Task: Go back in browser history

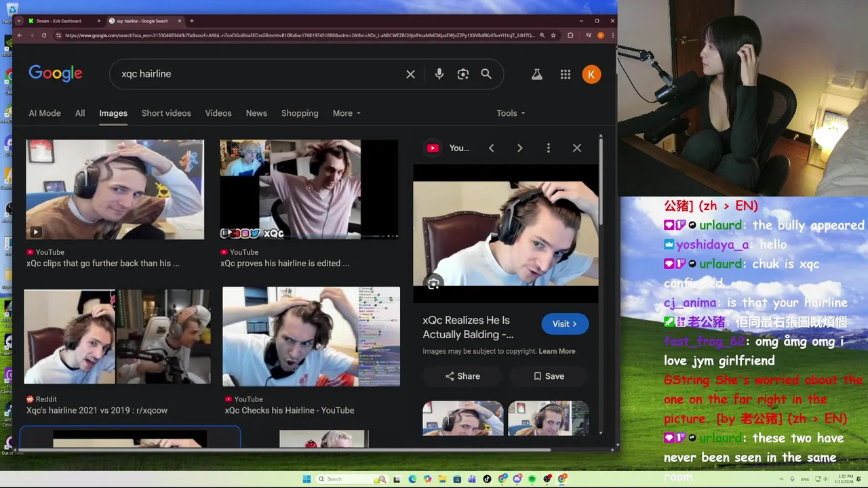Action: tap(20, 35)
